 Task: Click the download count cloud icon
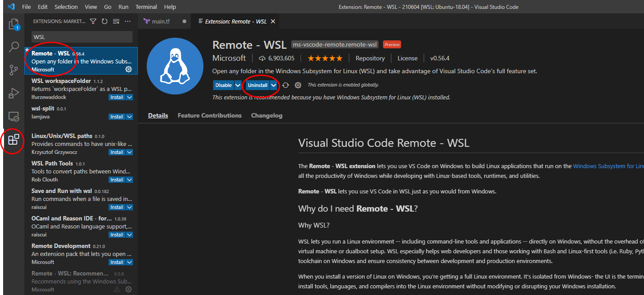point(262,58)
